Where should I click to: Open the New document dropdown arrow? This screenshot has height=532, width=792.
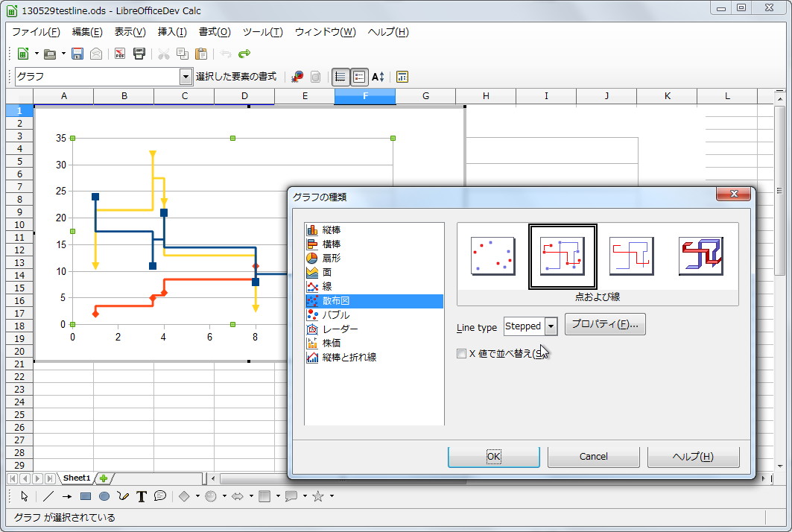[x=37, y=54]
